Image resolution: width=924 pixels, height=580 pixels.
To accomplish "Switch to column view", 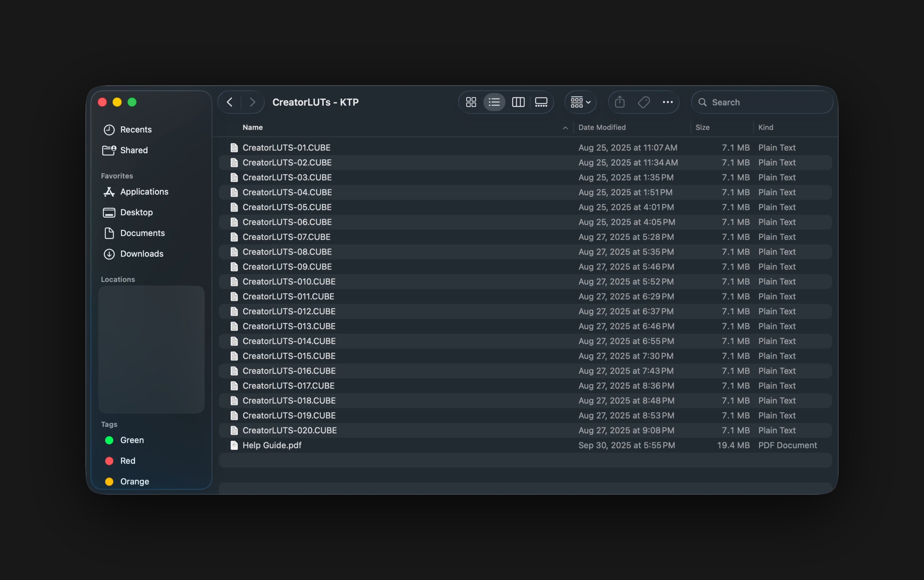I will click(518, 102).
